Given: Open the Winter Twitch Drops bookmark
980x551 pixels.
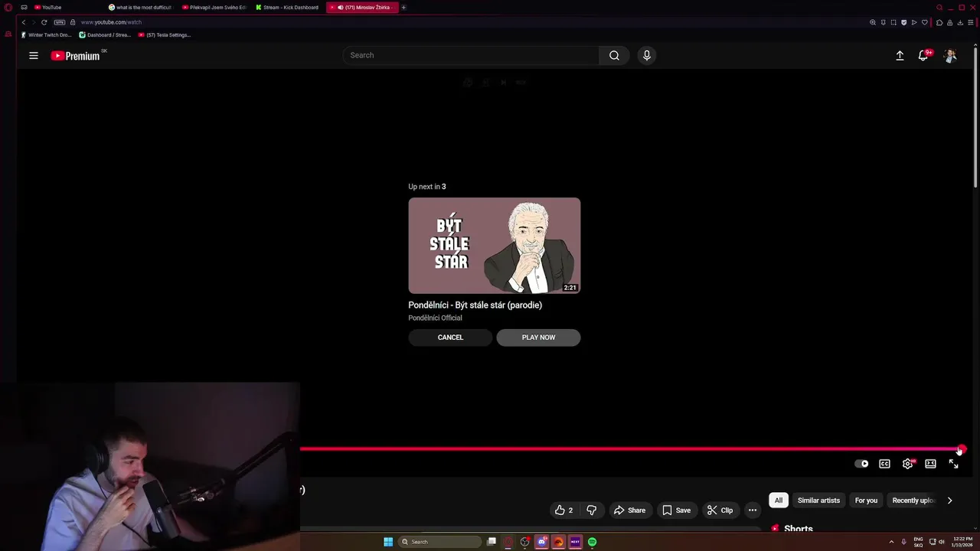Looking at the screenshot, I should pyautogui.click(x=47, y=35).
